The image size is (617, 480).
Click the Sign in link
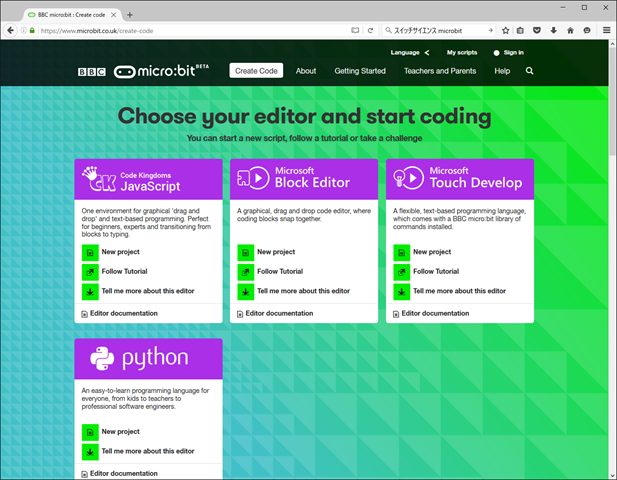click(513, 52)
